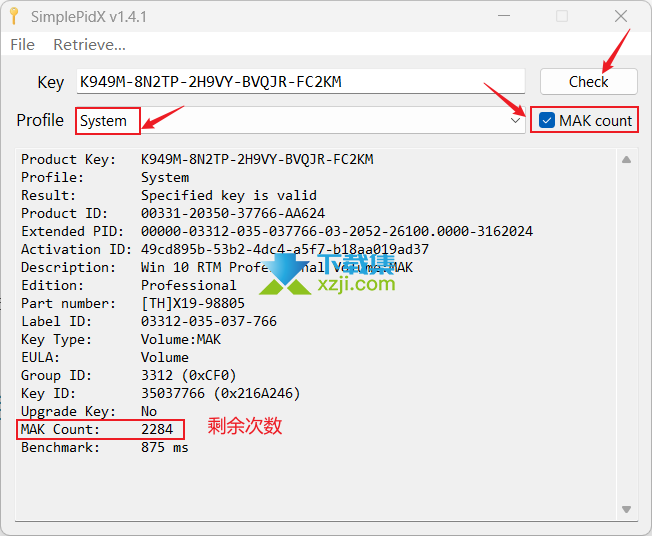Click the MAK Count value 2284
652x536 pixels.
157,429
